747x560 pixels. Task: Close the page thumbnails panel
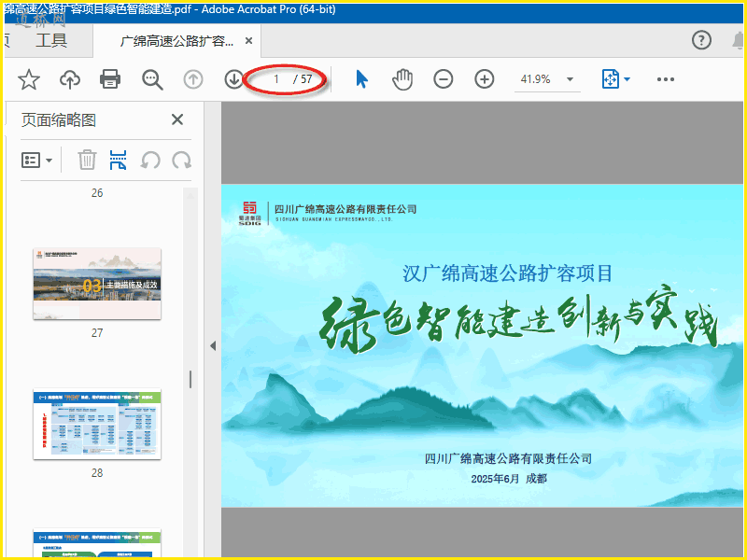tap(177, 119)
